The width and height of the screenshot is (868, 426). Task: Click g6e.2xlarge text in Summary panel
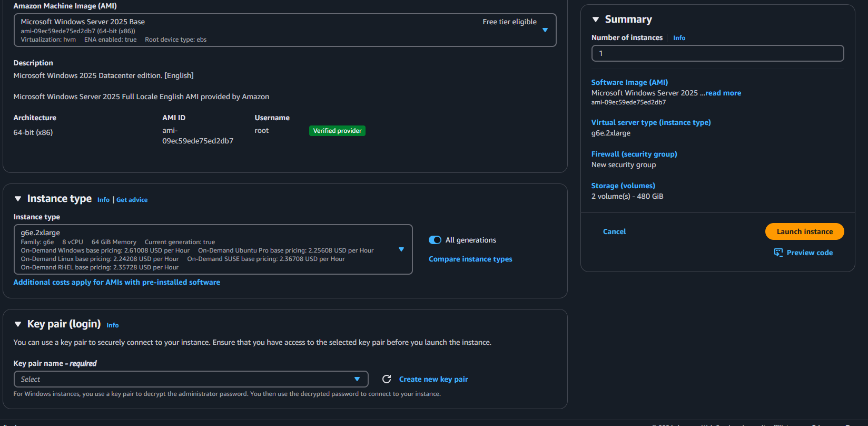611,133
